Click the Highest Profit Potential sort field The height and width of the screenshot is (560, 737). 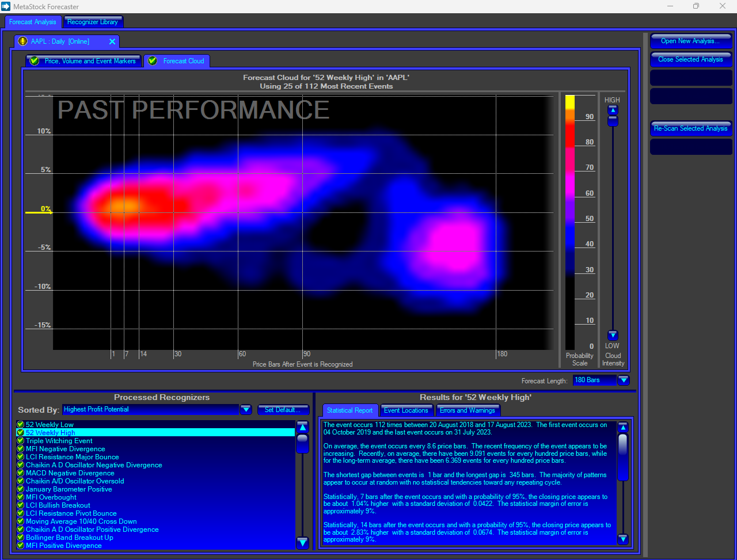coord(150,410)
